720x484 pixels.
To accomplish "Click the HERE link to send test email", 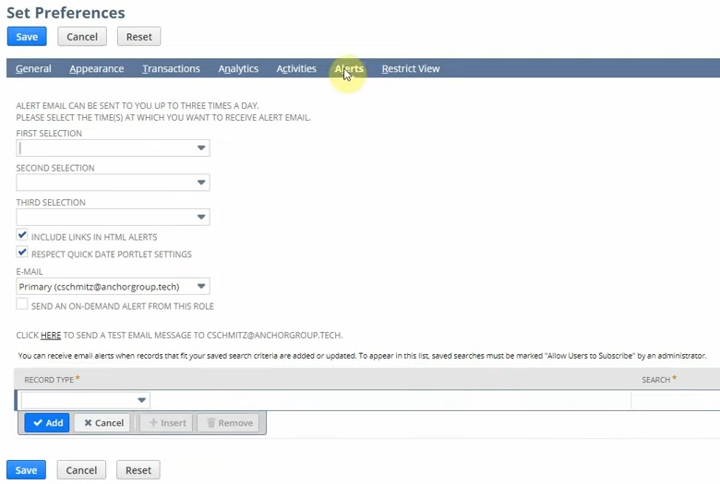I will click(x=51, y=335).
